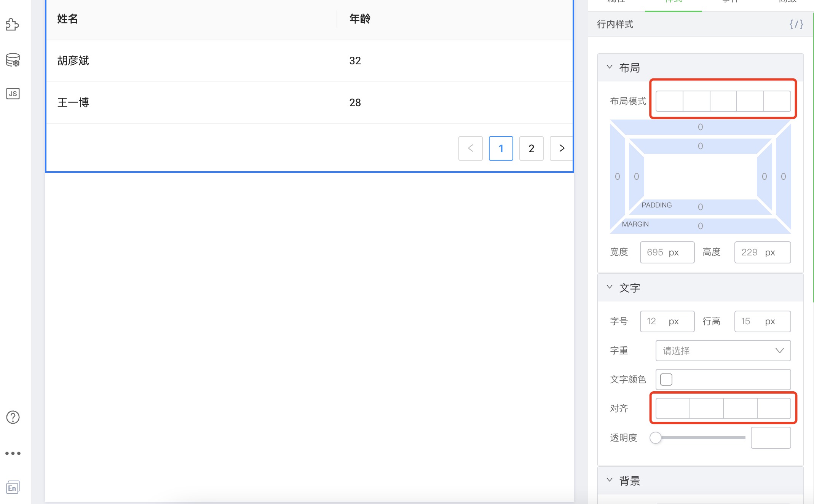
Task: Edit the left padding value
Action: pyautogui.click(x=637, y=177)
